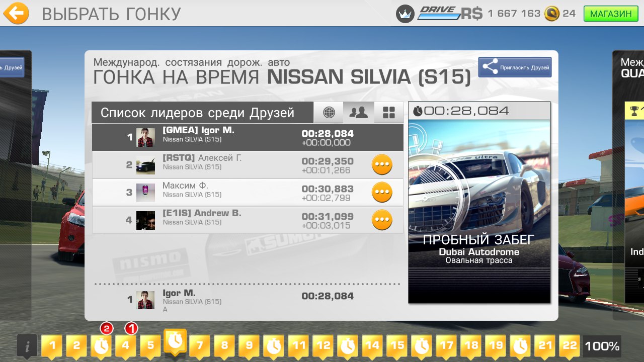Select event 1 in bottom bar
The image size is (644, 362).
[x=52, y=346]
